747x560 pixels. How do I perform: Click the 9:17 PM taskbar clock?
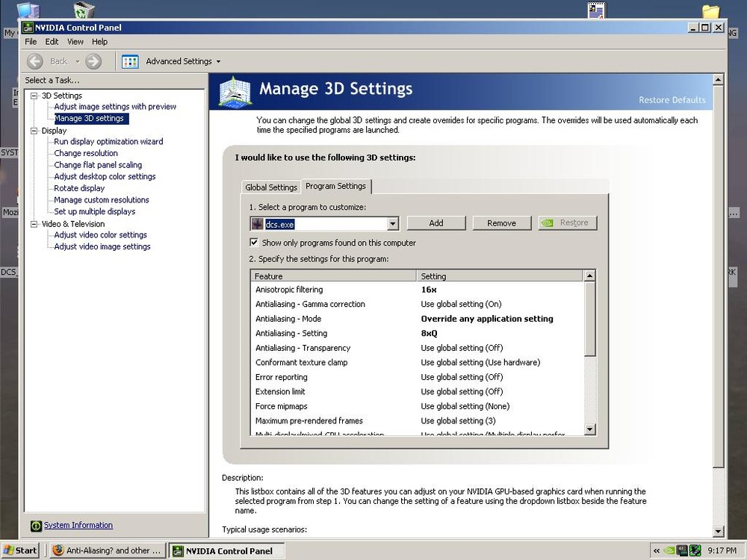pos(722,550)
